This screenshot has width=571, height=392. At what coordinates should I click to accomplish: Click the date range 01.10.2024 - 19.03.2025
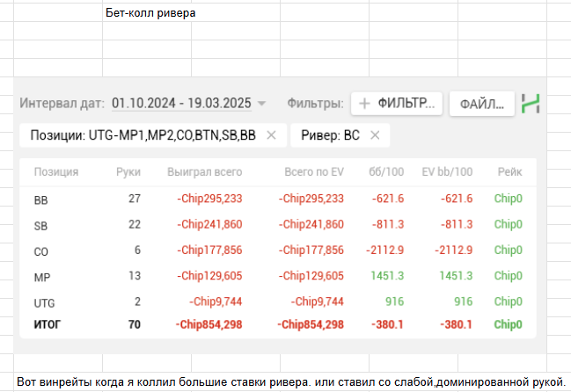tap(181, 103)
